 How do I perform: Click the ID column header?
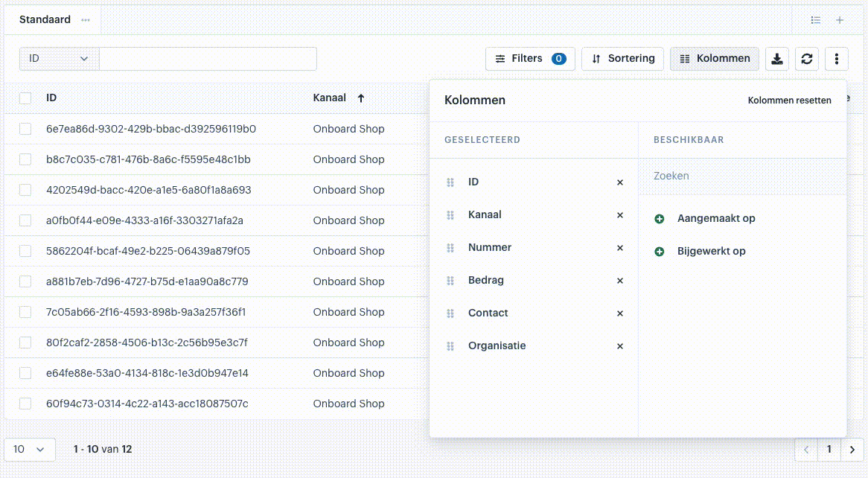pos(51,98)
